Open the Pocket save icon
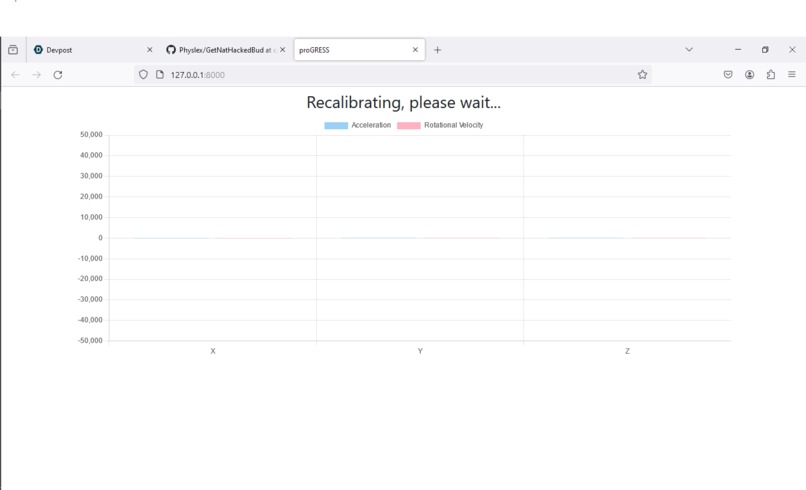Image resolution: width=806 pixels, height=490 pixels. click(728, 75)
